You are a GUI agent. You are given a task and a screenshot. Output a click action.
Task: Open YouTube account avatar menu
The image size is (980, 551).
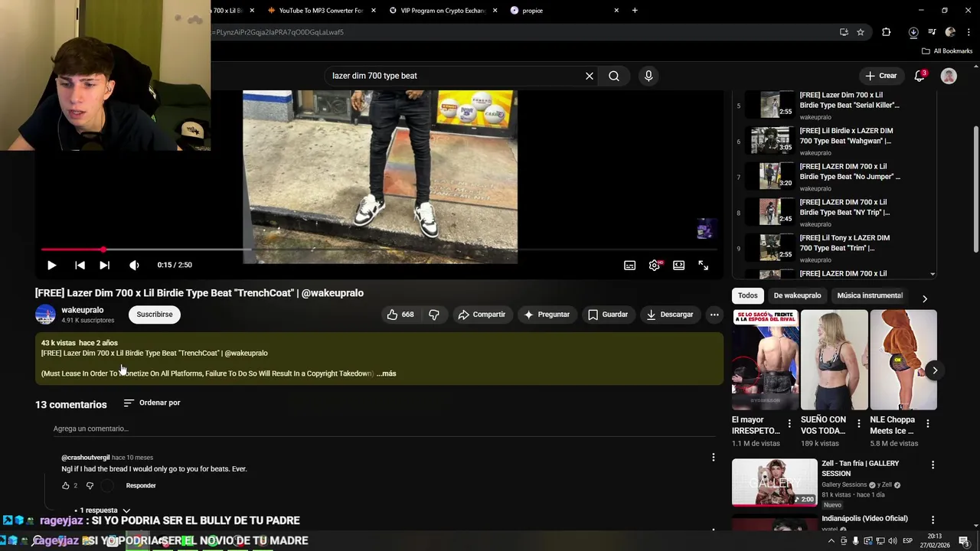[949, 76]
